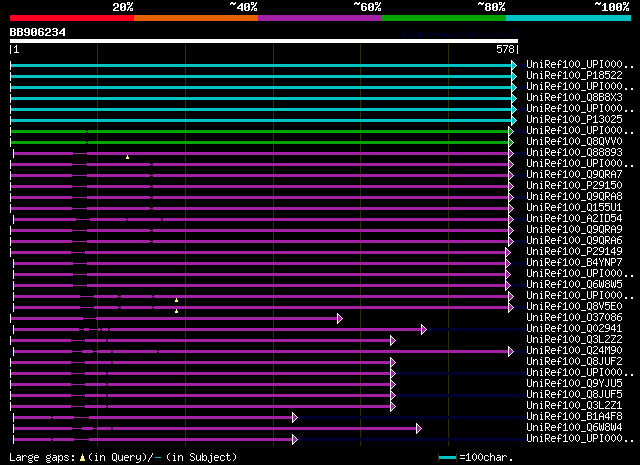
Task: Select the BB906234 query name
Action: click(x=38, y=32)
